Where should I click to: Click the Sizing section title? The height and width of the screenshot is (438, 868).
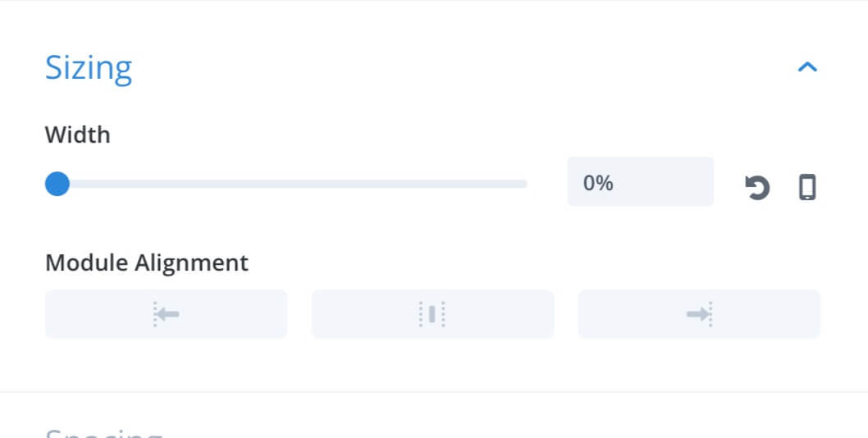pos(89,68)
